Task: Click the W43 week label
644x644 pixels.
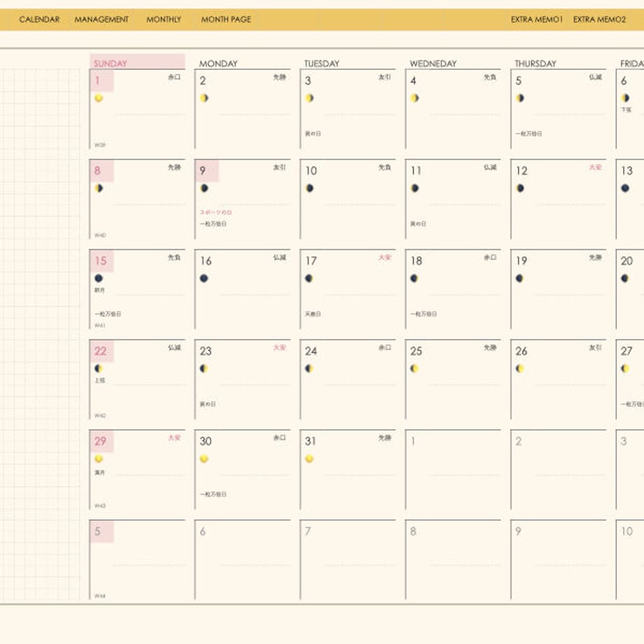Action: [100, 505]
